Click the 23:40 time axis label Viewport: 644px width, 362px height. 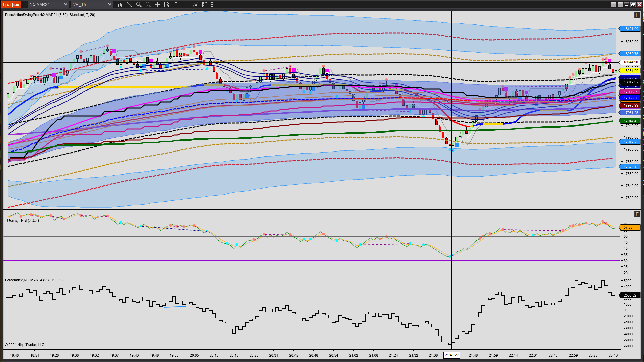(x=613, y=356)
